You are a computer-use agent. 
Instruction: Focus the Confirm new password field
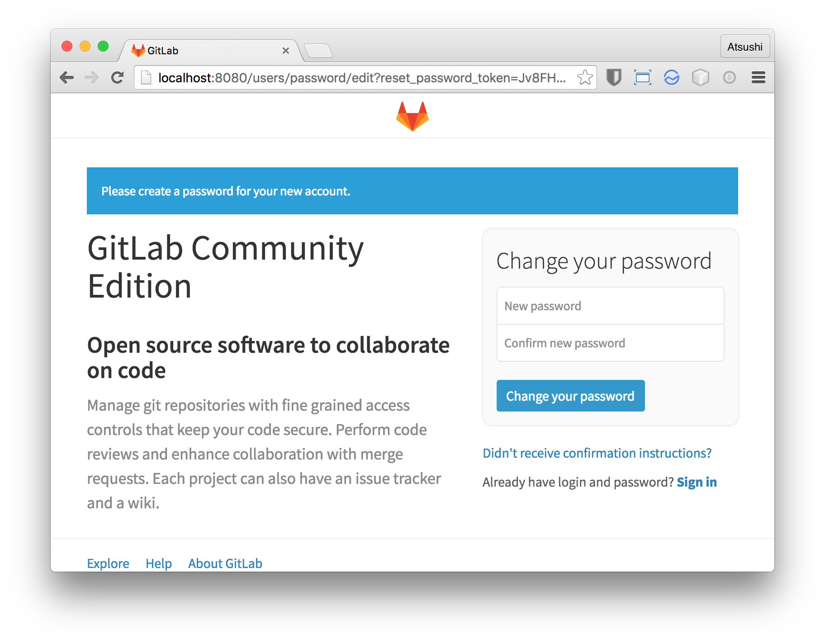[610, 343]
